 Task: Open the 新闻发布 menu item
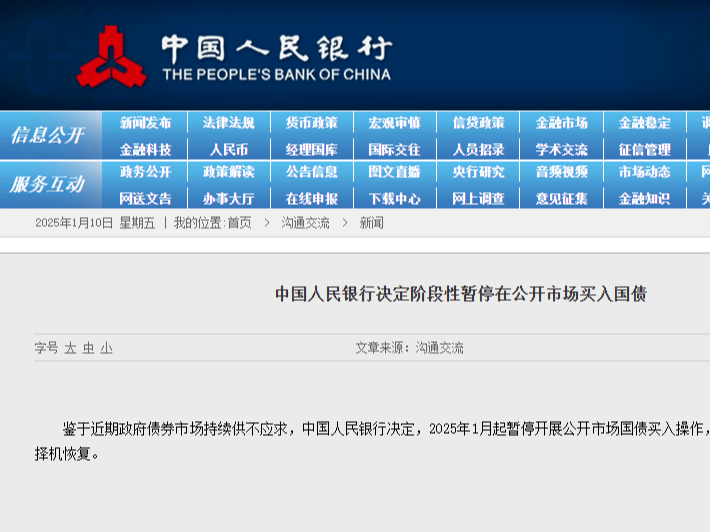tap(145, 123)
